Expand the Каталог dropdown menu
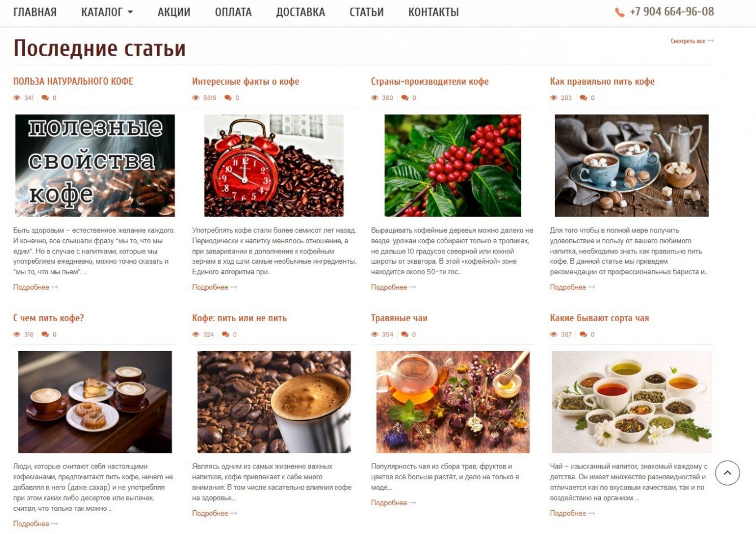Viewport: 756px width, 534px height. 107,12
